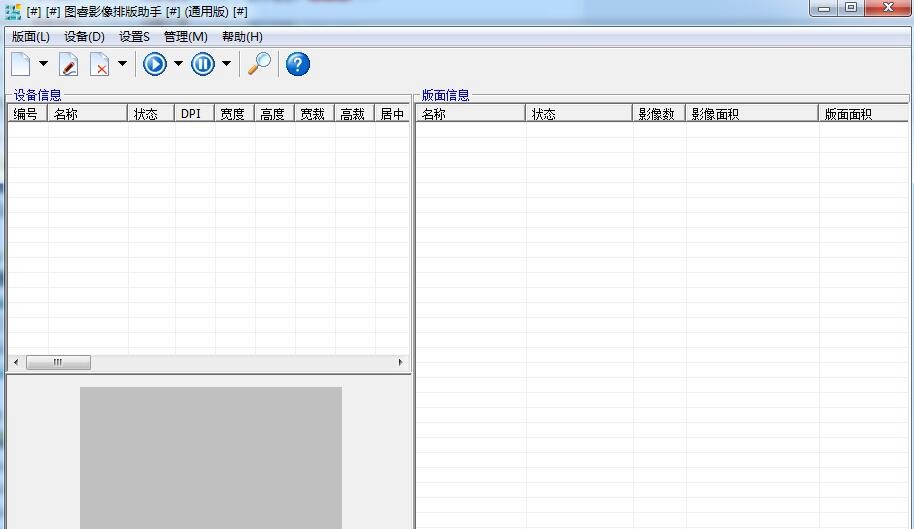
Task: Click the device list horizontal scrollbar thumb
Action: 58,362
